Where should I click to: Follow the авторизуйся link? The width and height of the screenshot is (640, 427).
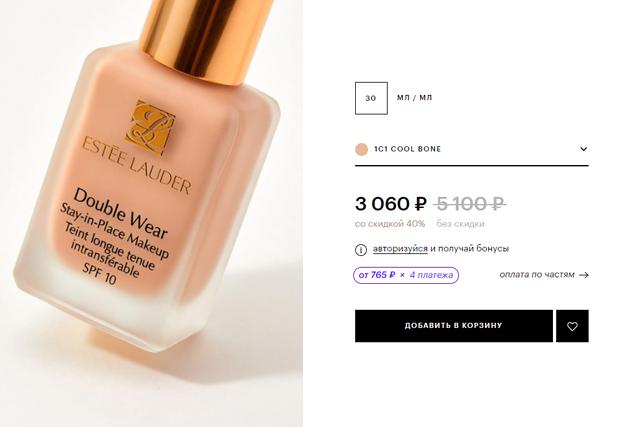point(400,249)
